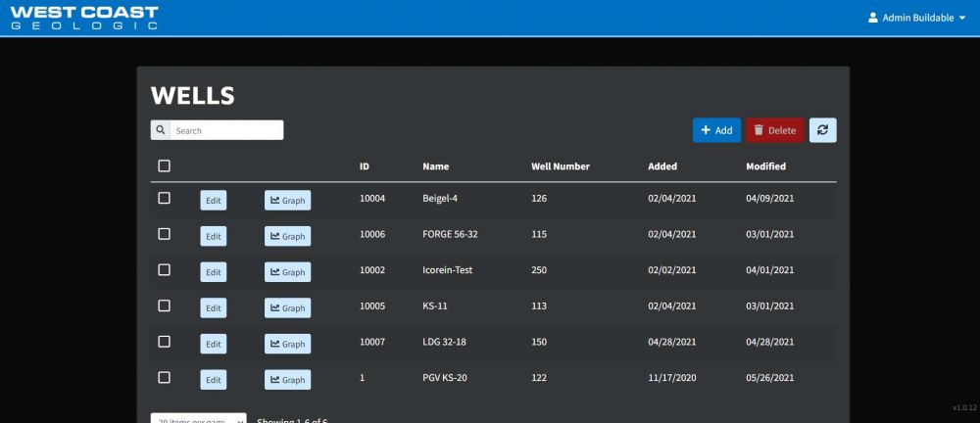
Task: Click the name PGV KS-20
Action: pos(444,378)
